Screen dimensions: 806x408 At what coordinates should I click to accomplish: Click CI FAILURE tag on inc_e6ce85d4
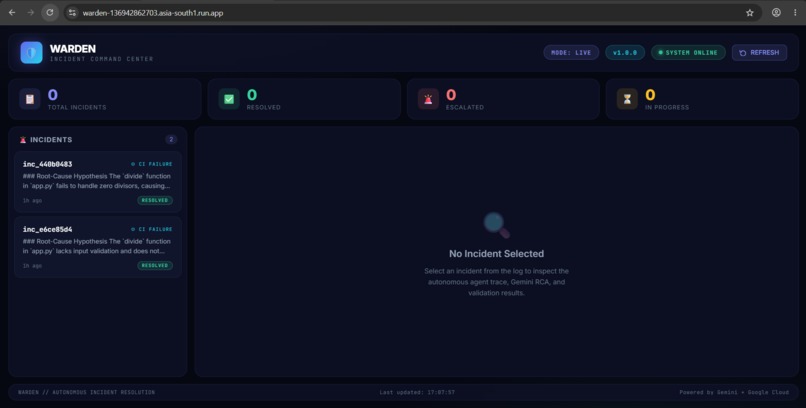[x=152, y=230]
